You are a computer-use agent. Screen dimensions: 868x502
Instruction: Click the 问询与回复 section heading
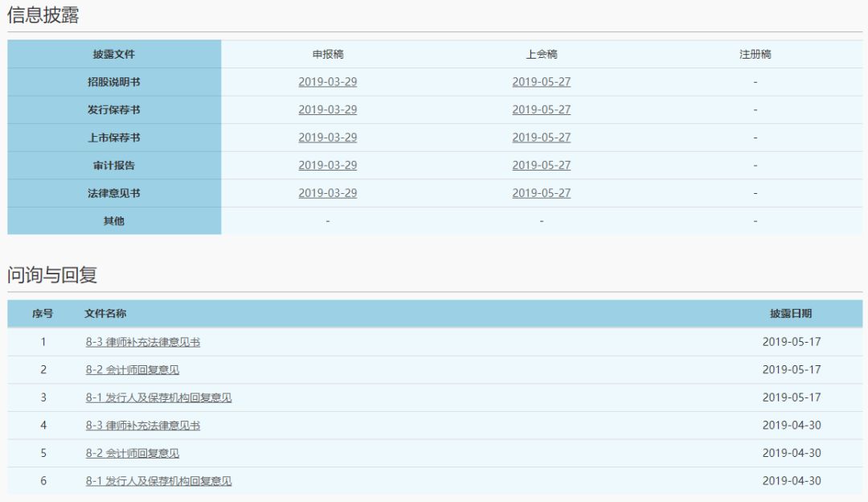coord(52,275)
